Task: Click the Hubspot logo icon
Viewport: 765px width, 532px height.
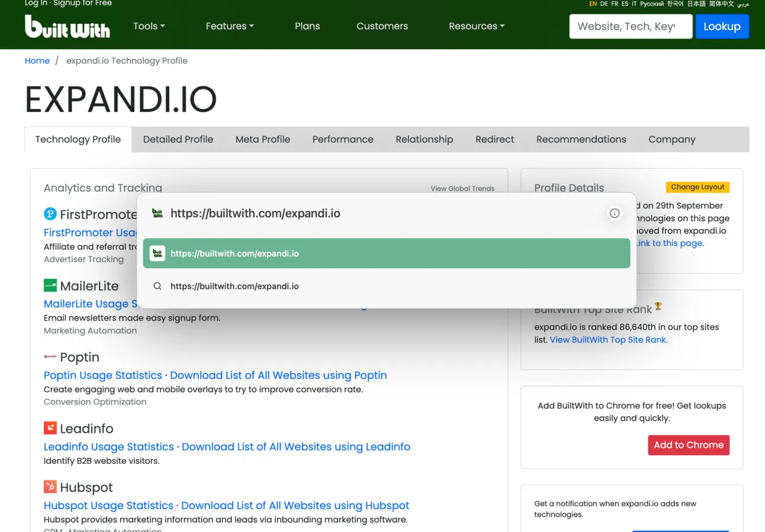Action: (50, 487)
